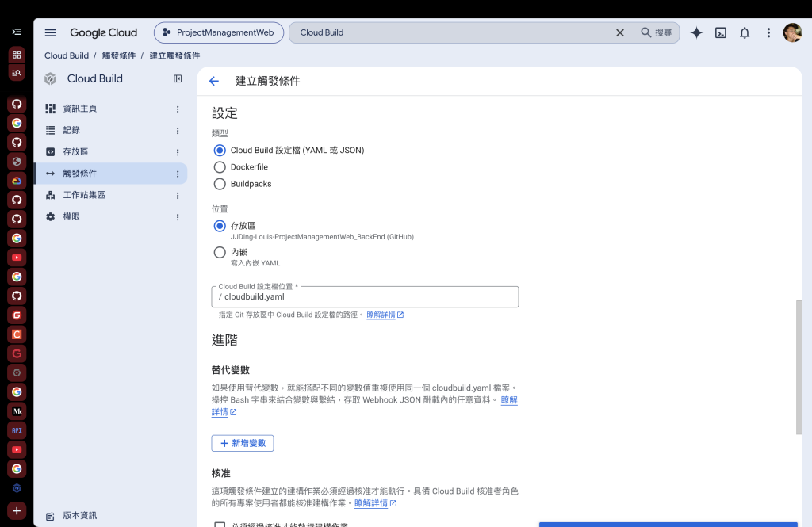Click the Cloud Build 設定檔位置 input field
Screen dimensions: 812x527
[365, 297]
